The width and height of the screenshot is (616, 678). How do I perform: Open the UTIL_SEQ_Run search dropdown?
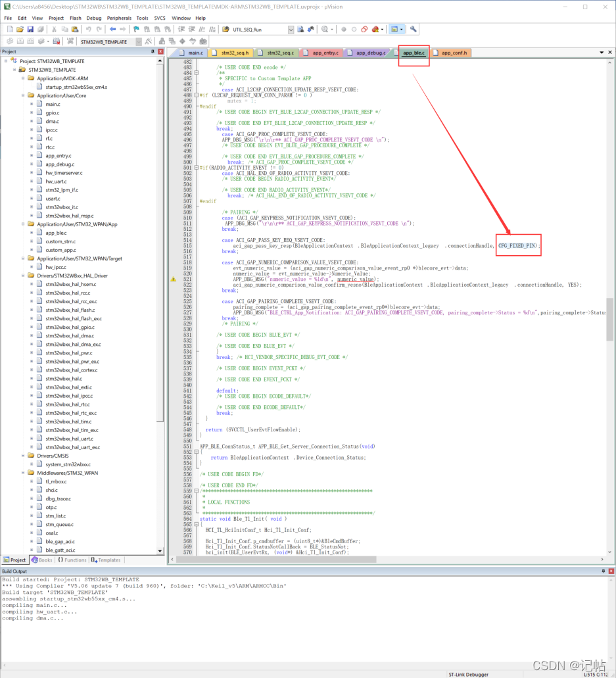point(291,30)
